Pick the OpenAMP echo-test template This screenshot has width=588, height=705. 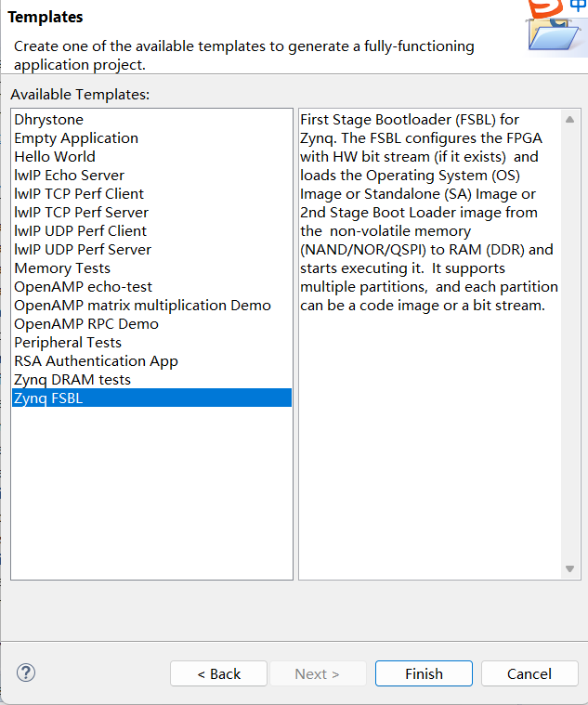(x=83, y=286)
